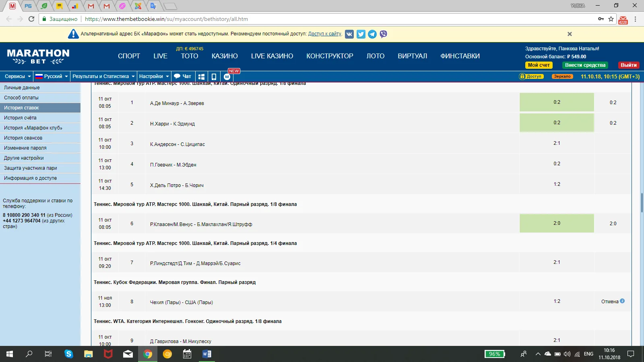The height and width of the screenshot is (362, 644).
Task: Open the VK social network icon
Action: coord(349,34)
